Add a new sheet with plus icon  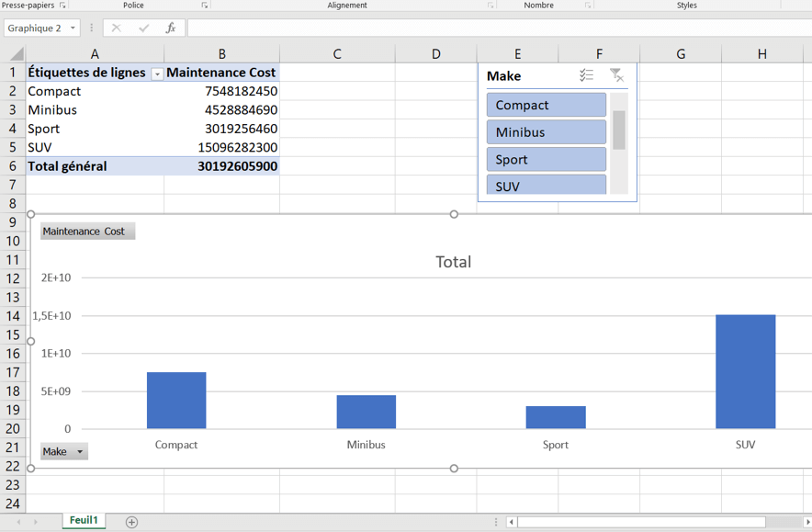[x=131, y=522]
